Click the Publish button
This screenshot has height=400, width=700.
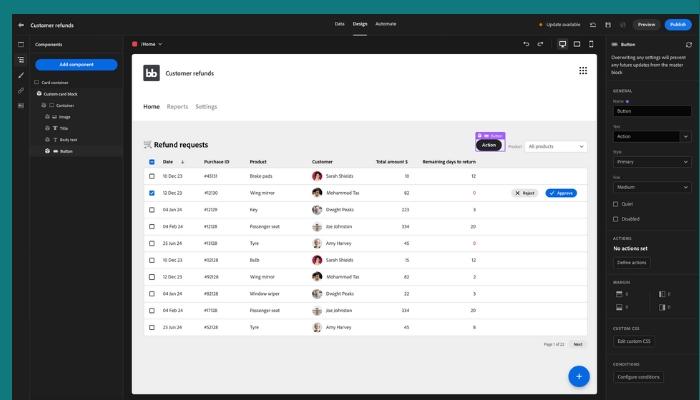[677, 24]
